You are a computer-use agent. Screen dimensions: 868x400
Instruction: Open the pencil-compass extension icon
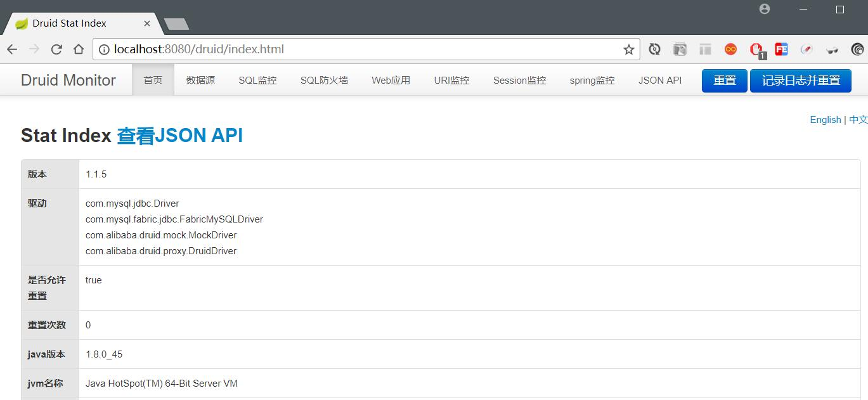pos(806,49)
